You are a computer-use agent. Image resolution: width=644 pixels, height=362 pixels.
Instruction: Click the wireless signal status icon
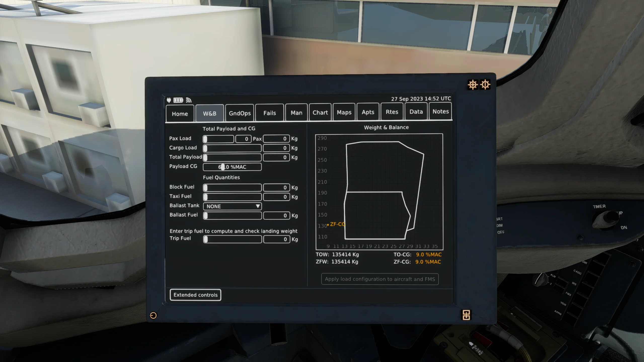coord(188,100)
